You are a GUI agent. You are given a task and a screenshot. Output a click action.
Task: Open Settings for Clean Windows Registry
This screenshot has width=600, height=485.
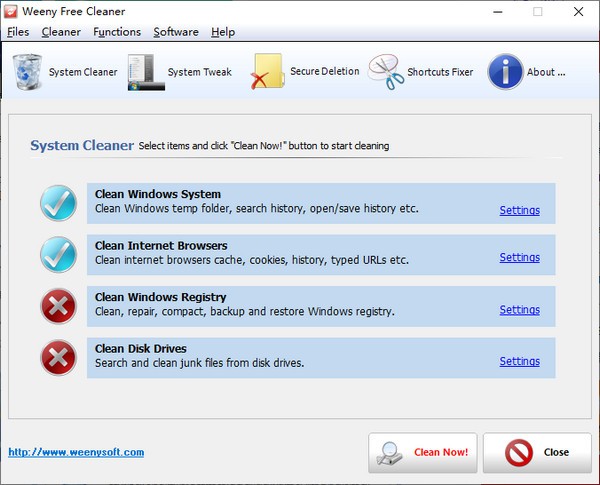(520, 310)
